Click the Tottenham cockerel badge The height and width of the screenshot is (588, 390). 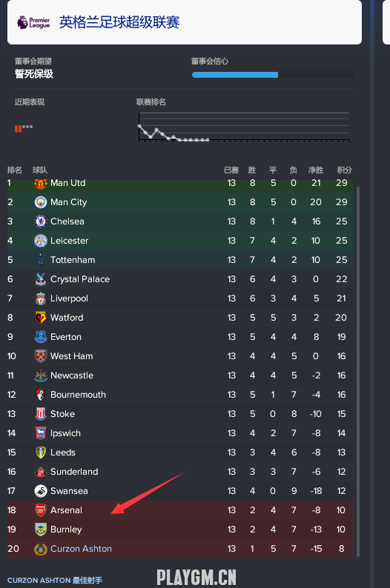click(41, 259)
